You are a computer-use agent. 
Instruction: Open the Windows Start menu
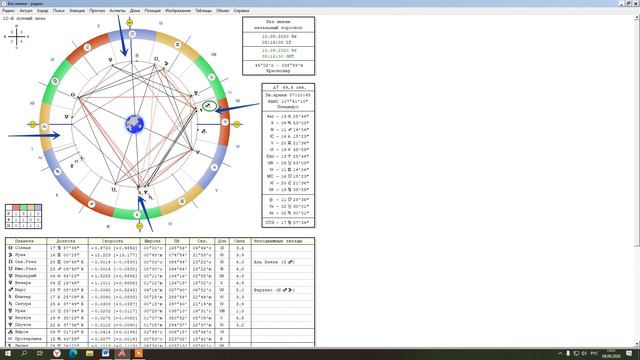tap(8, 353)
